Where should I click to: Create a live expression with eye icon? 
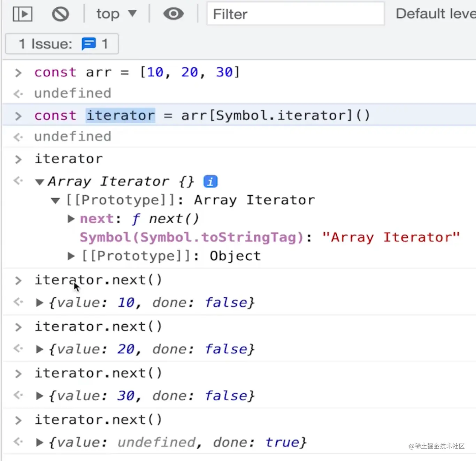(173, 14)
